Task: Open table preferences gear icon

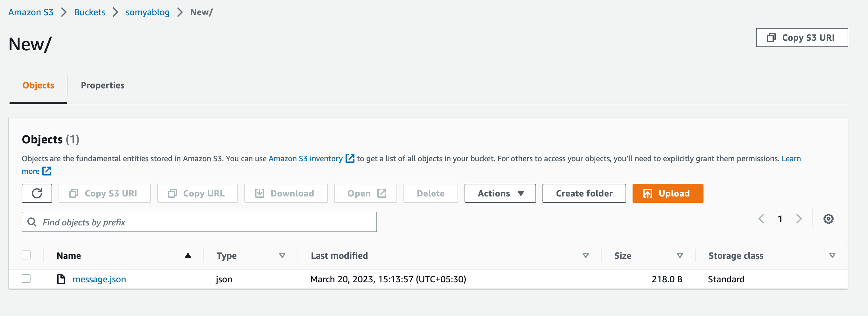Action: 828,219
